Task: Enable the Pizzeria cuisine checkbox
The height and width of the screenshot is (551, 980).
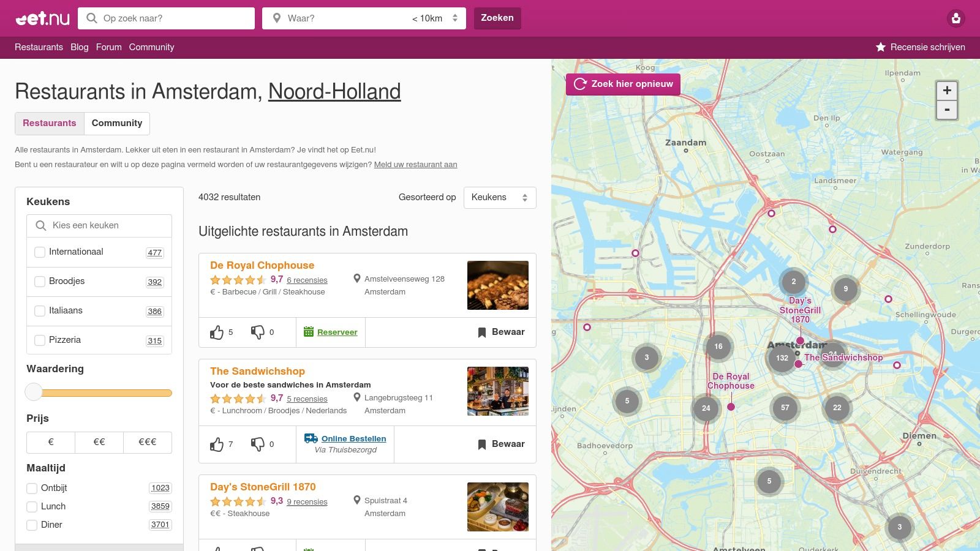Action: pos(40,340)
